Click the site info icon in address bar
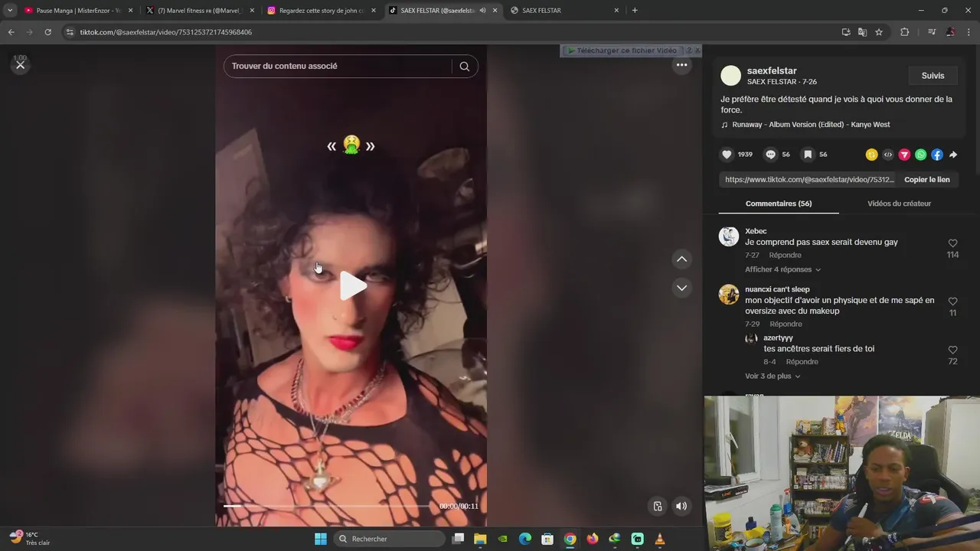 (x=70, y=32)
